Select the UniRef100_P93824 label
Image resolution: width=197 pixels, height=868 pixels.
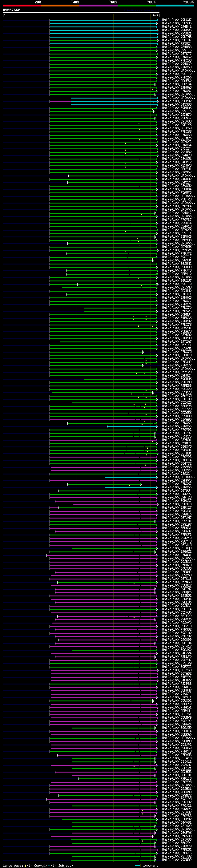(x=177, y=44)
